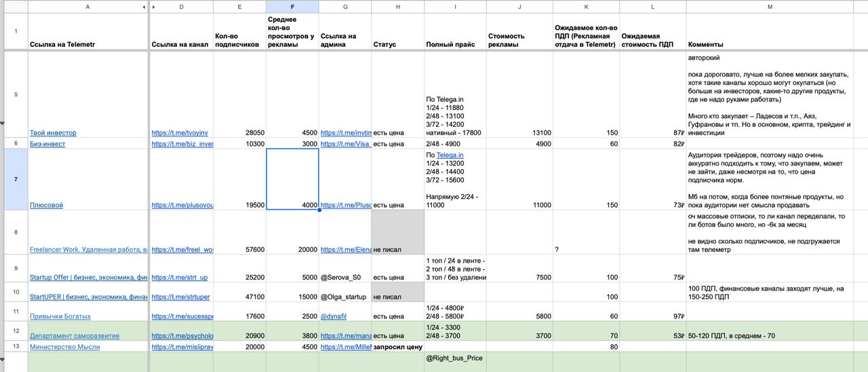
Task: Select the @Olga_startup admin cell
Action: tap(345, 292)
